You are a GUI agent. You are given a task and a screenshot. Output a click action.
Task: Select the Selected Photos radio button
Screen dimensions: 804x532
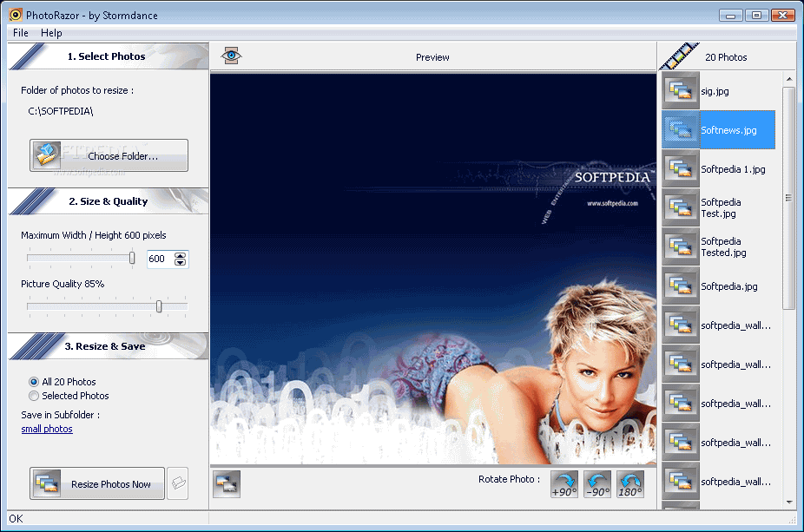[34, 396]
